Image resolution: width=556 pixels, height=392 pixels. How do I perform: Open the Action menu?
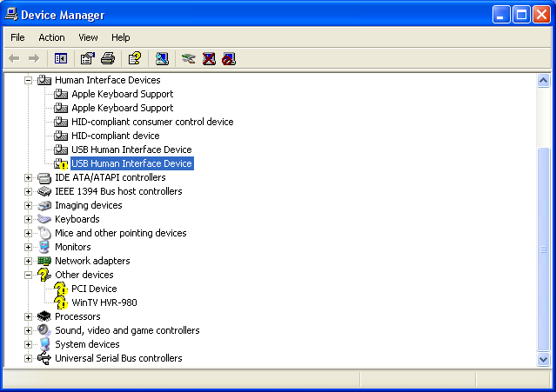[51, 37]
